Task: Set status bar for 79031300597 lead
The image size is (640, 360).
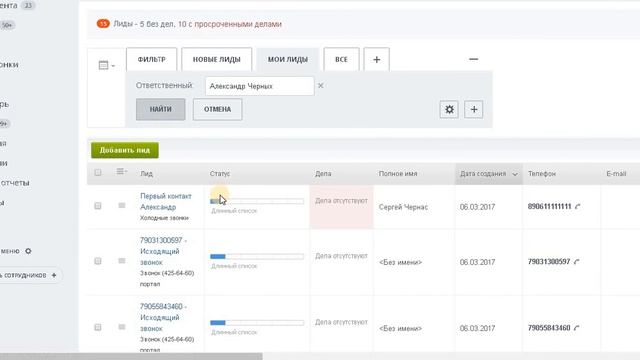Action: coord(257,256)
